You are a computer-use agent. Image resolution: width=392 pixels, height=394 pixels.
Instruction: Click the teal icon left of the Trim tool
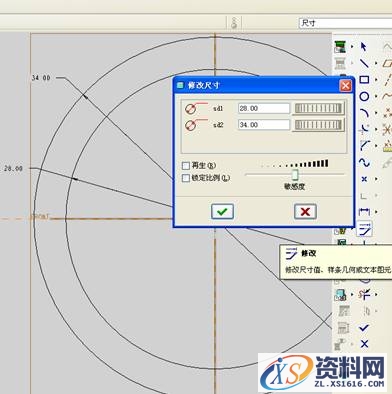[340, 295]
